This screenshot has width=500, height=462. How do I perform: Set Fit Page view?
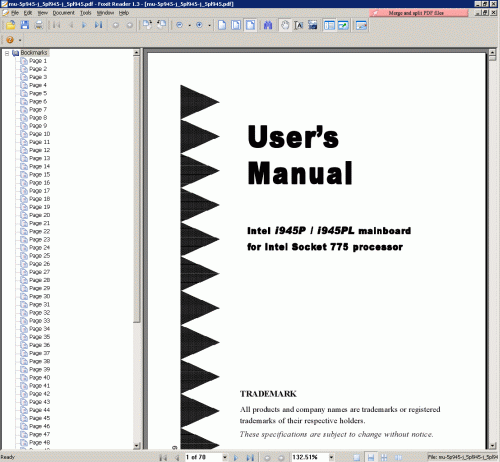236,25
